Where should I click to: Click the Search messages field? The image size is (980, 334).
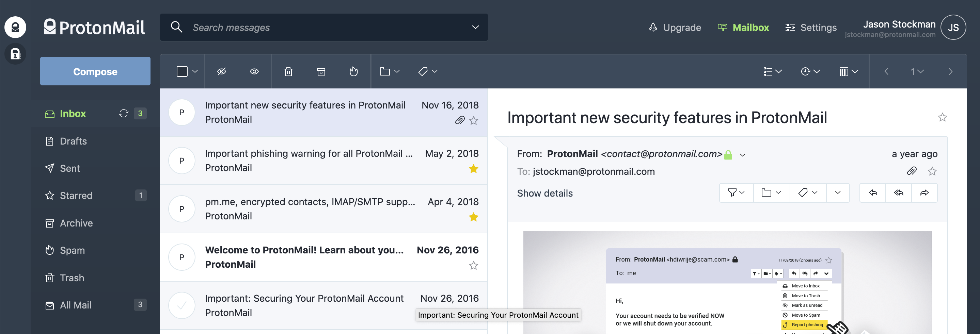coord(323,27)
